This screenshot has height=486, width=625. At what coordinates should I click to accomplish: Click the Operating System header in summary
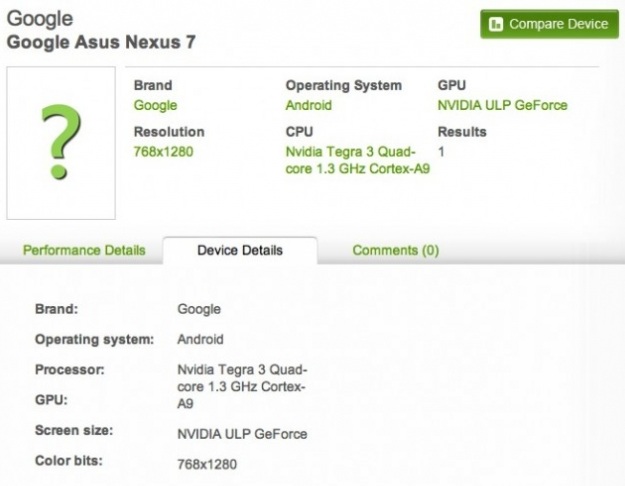[343, 86]
